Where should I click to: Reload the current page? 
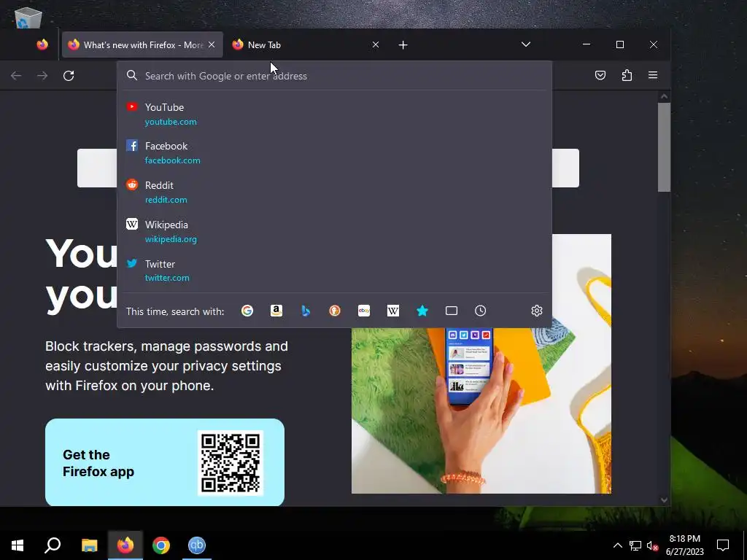click(69, 75)
